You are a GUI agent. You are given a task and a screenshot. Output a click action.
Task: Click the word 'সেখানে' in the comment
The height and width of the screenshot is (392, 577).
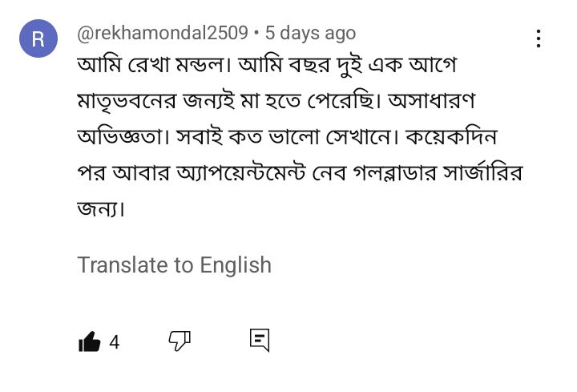[361, 137]
